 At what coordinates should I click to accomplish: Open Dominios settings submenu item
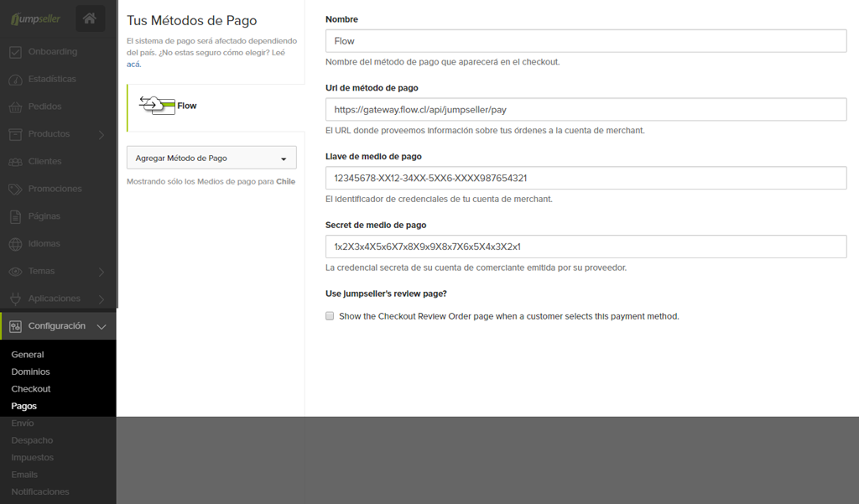pyautogui.click(x=31, y=372)
